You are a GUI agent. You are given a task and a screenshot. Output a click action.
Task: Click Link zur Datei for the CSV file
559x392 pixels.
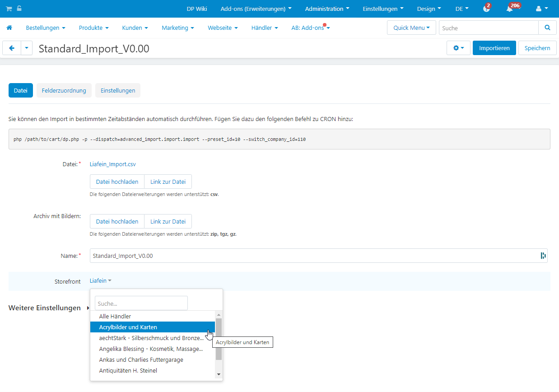tap(168, 182)
